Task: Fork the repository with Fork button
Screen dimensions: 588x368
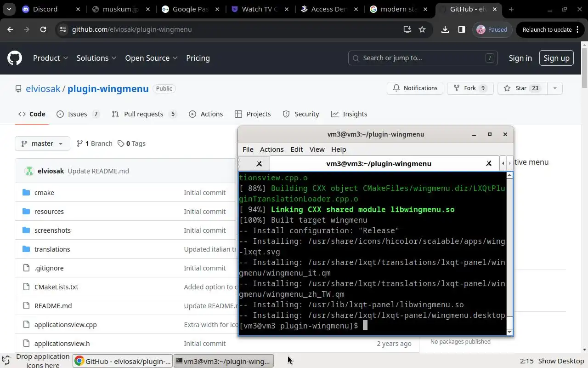Action: coord(470,88)
